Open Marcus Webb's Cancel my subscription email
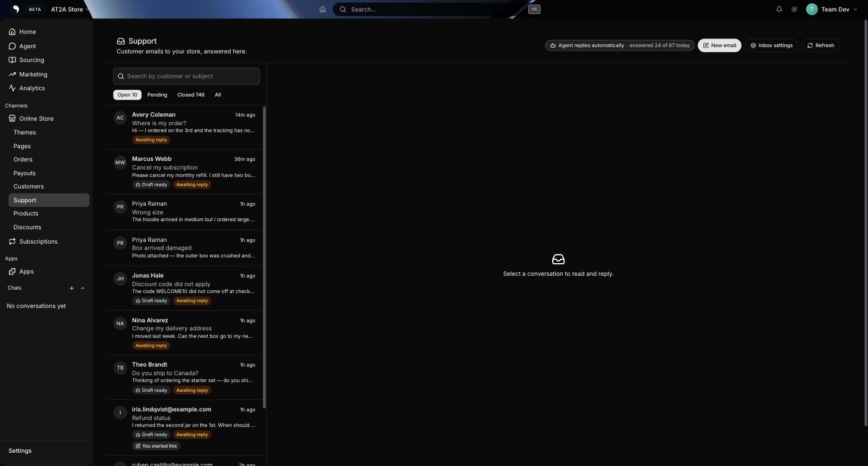 tap(184, 172)
